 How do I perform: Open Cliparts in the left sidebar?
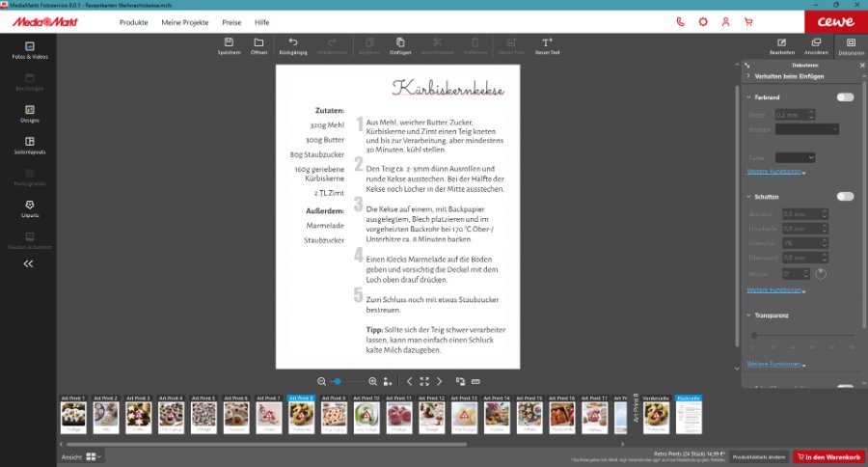pos(29,207)
